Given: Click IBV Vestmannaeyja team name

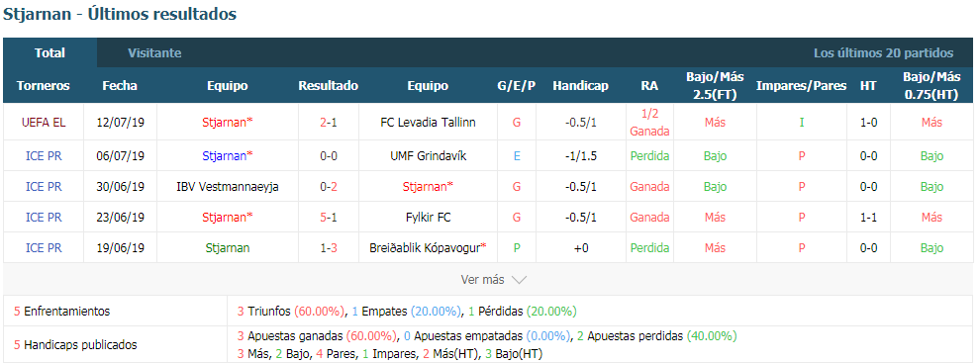Looking at the screenshot, I should pos(228,186).
